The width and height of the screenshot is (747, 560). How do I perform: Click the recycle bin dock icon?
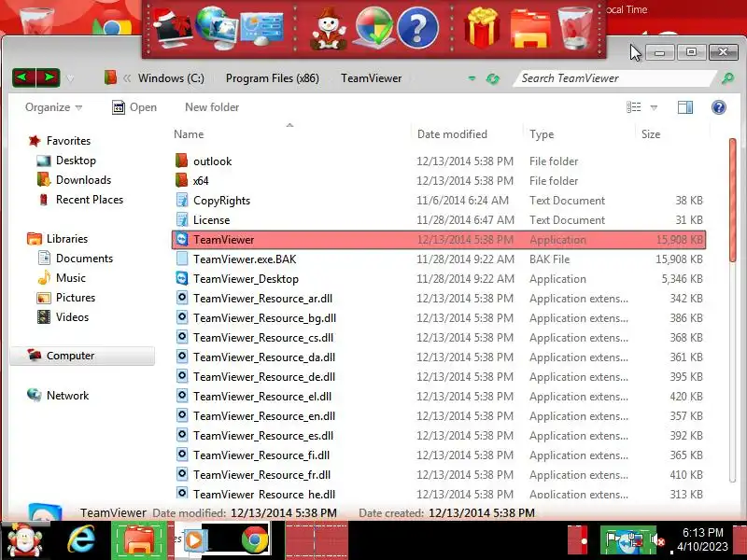[x=574, y=28]
